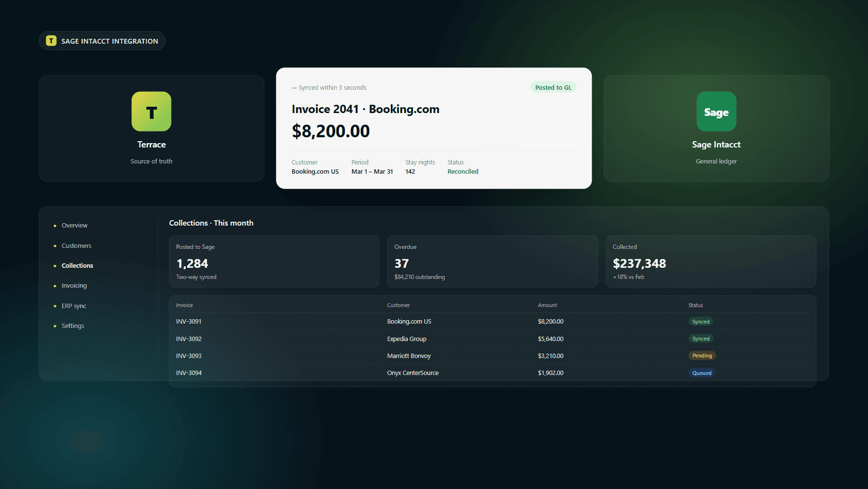Open Settings in the sidebar

[73, 326]
